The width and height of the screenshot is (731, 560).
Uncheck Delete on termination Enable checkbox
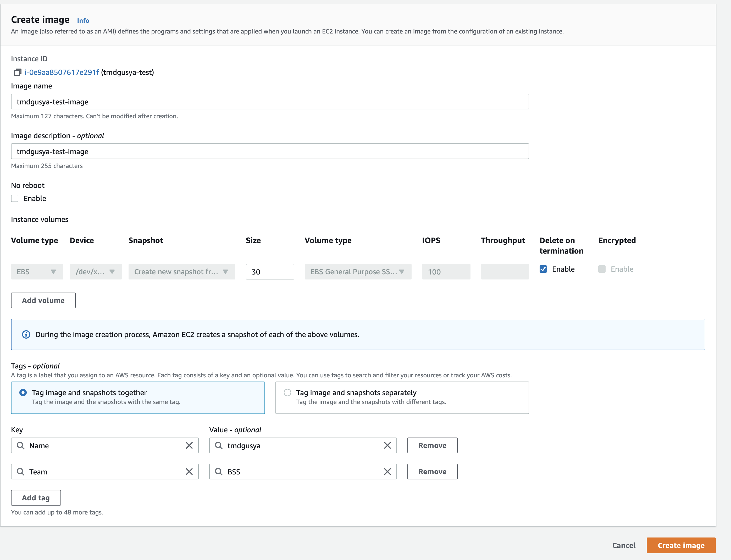(x=543, y=269)
